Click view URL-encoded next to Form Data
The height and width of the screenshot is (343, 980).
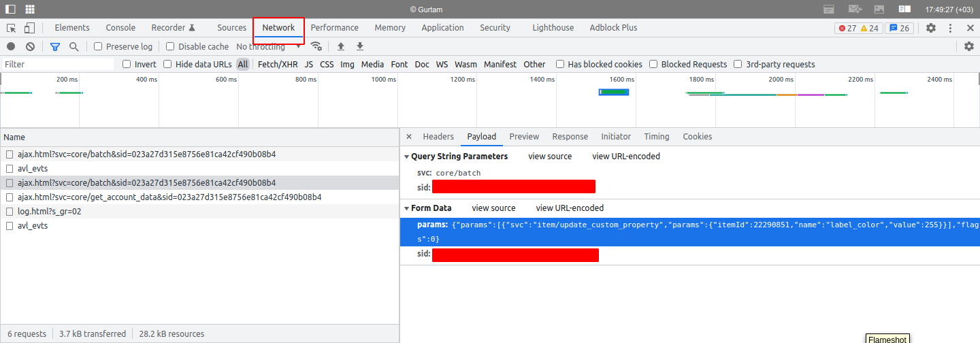[570, 208]
